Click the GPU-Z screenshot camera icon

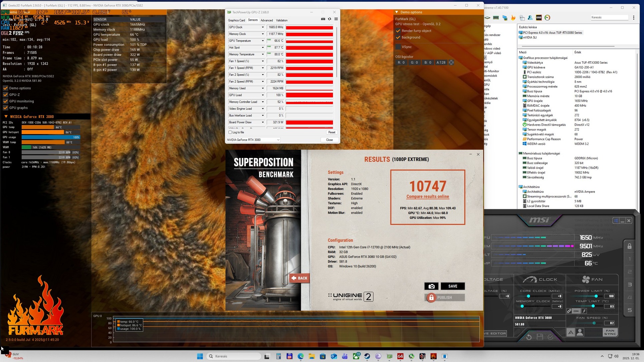tap(323, 19)
